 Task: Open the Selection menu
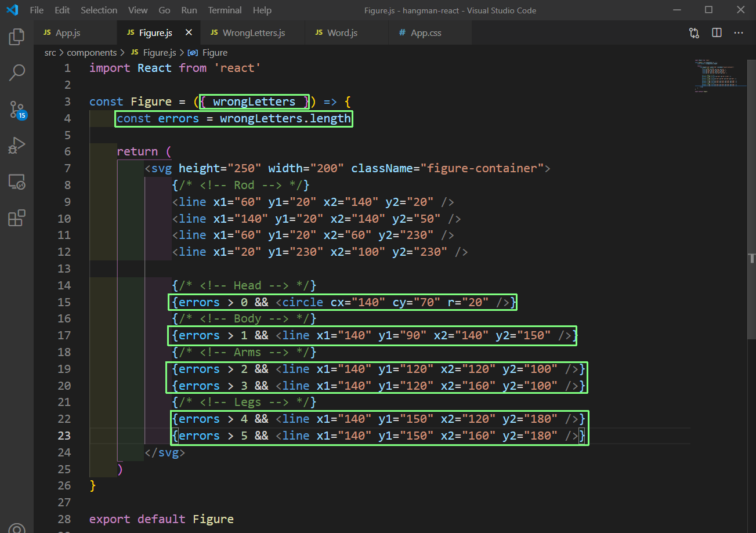[99, 10]
